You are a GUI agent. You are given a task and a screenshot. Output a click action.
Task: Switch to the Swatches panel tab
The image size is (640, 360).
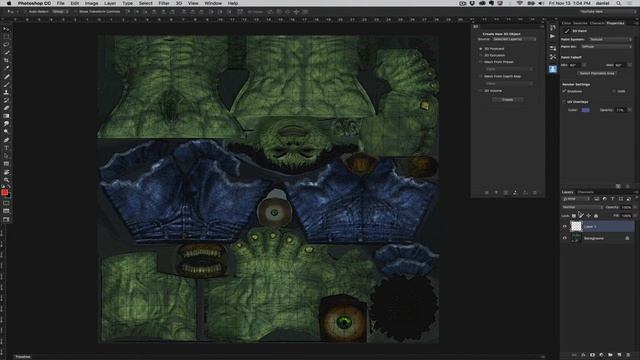point(580,23)
